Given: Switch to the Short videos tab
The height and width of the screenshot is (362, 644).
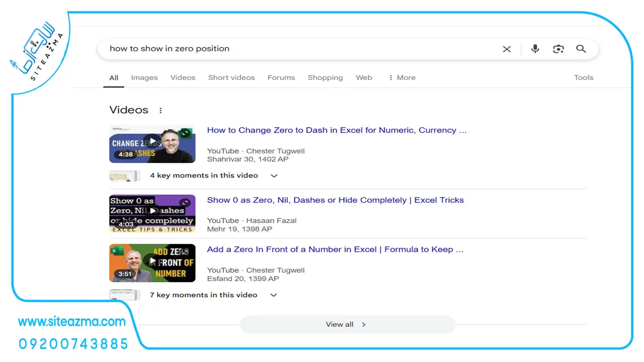Looking at the screenshot, I should (x=231, y=77).
